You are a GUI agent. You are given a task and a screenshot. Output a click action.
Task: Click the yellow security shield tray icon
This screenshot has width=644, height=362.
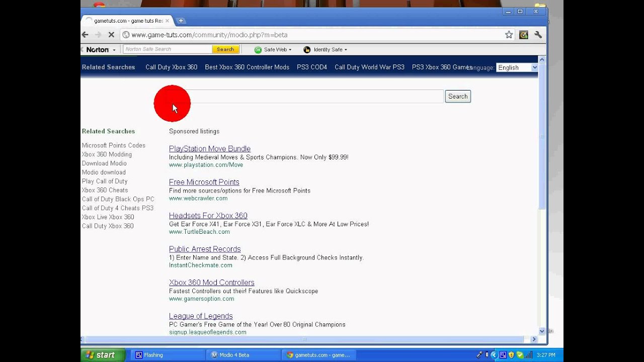tap(511, 355)
